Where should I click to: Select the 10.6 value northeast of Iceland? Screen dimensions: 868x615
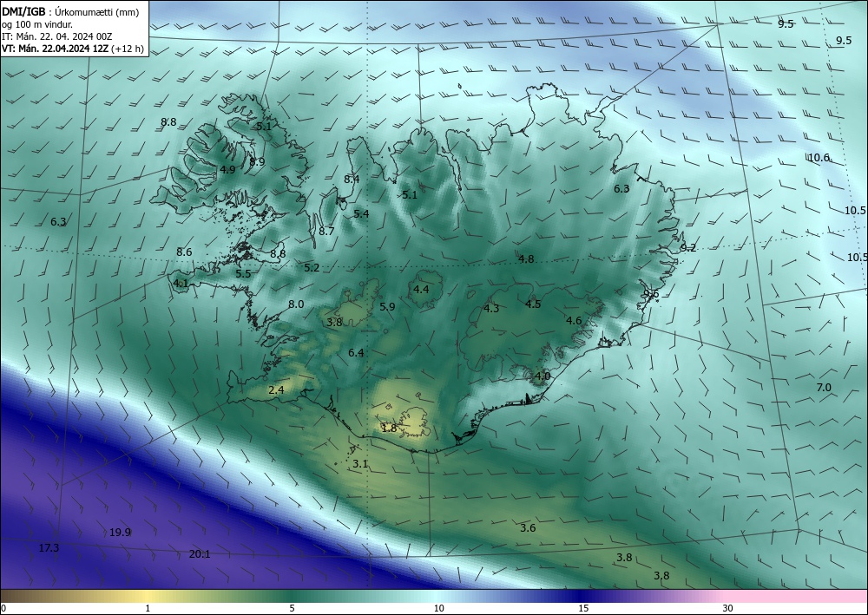pos(819,158)
